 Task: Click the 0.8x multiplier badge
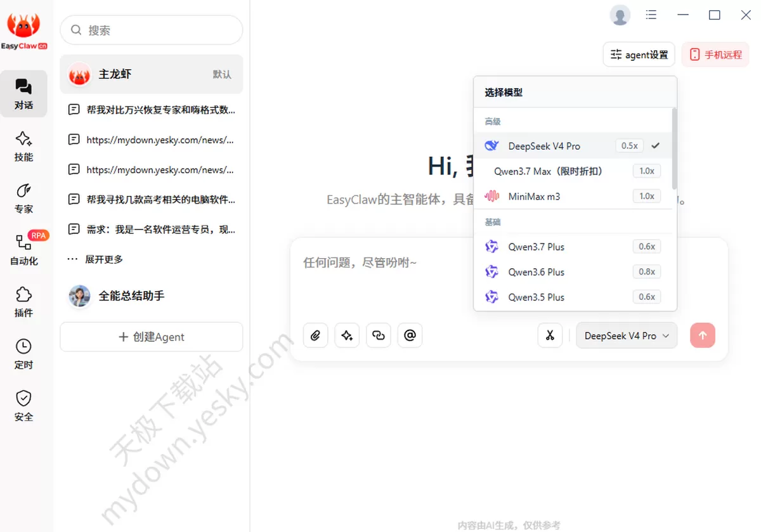(647, 272)
